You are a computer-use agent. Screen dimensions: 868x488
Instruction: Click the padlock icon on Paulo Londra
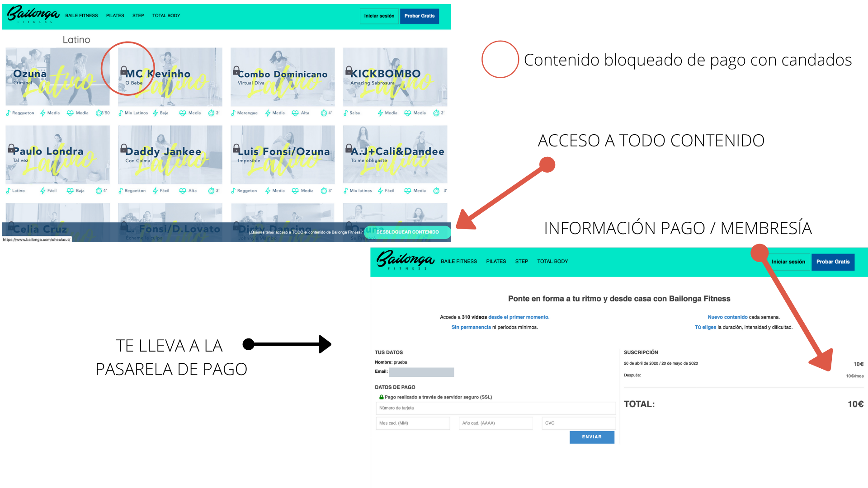(11, 148)
